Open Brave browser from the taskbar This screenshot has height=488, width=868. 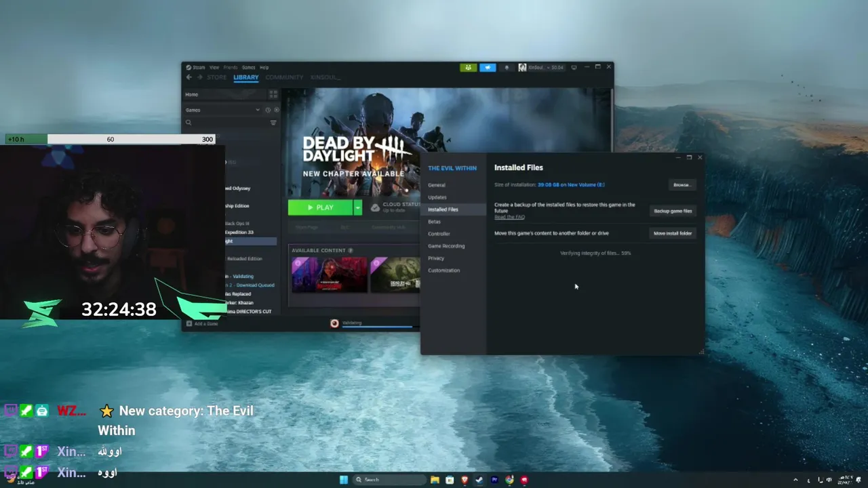pos(465,480)
